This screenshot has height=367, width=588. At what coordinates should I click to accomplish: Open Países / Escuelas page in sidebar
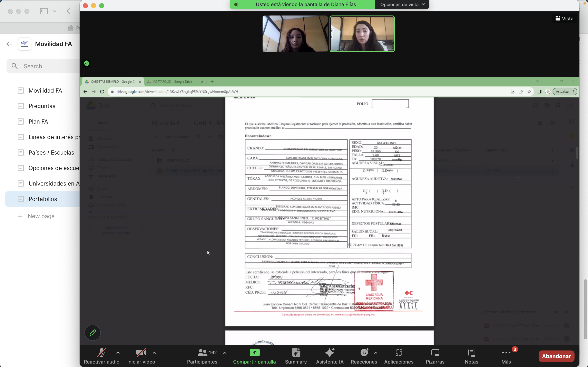coord(51,153)
